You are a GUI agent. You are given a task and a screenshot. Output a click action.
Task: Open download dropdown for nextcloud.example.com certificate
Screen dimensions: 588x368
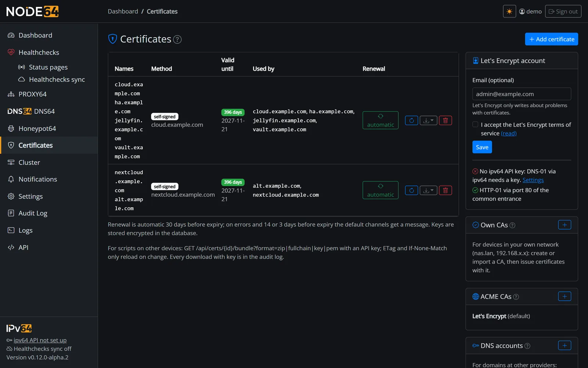point(429,190)
